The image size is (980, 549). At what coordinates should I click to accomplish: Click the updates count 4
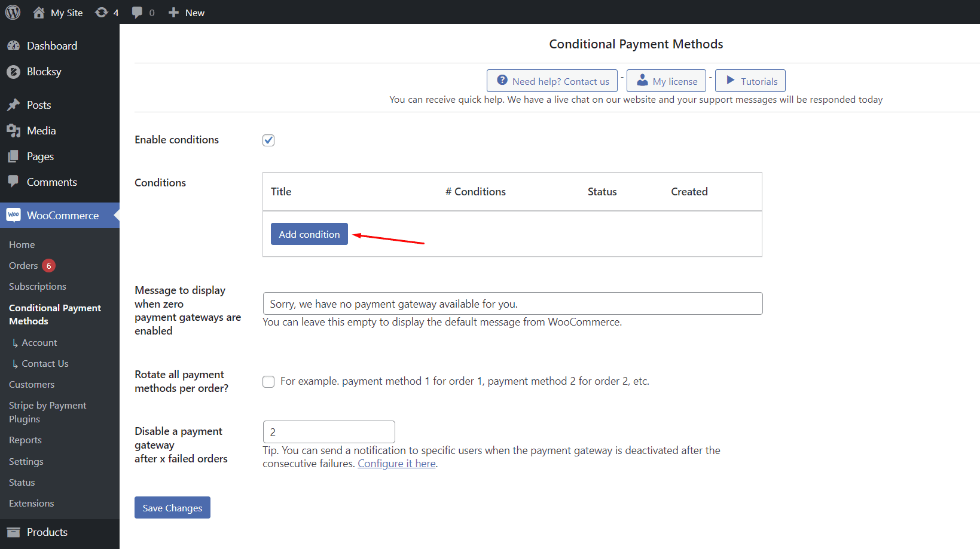pos(116,13)
